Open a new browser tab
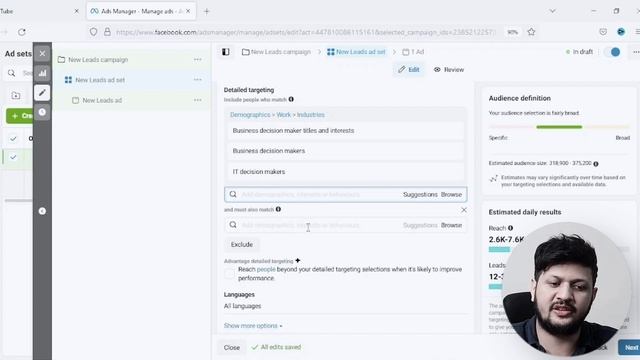Screen dimensions: 640x360 tap(207, 11)
